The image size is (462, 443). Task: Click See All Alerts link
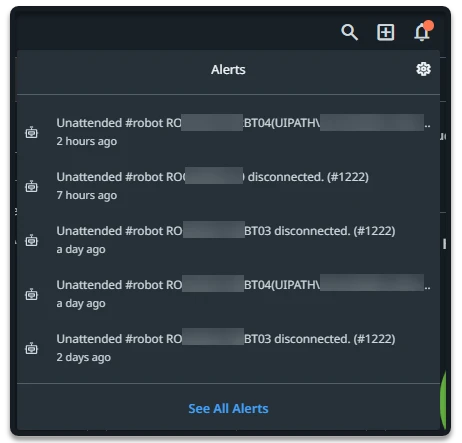tap(228, 409)
